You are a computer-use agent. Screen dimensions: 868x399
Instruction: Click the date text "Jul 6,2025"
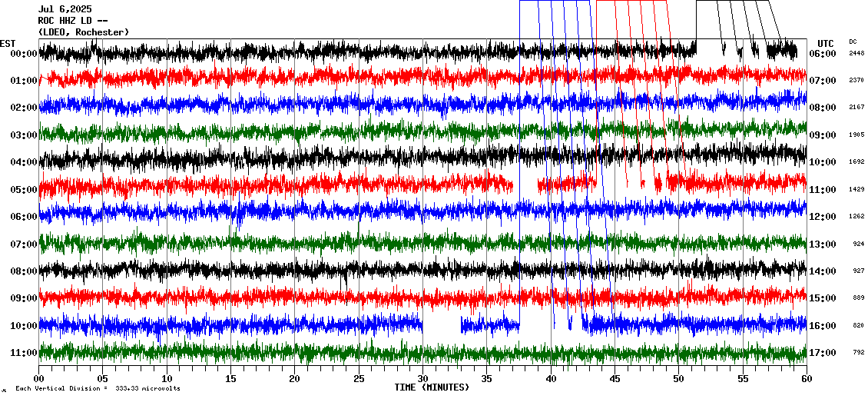pyautogui.click(x=65, y=9)
